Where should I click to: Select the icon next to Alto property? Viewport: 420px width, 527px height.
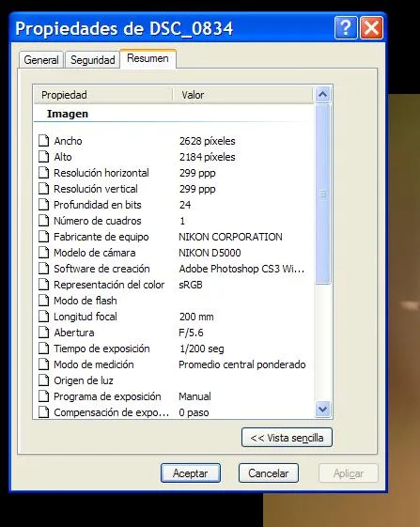click(x=43, y=157)
